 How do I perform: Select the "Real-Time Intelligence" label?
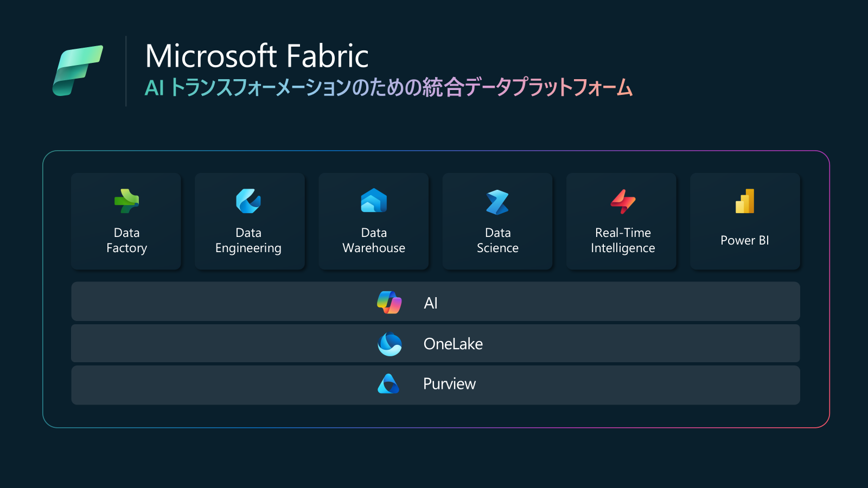pos(623,240)
